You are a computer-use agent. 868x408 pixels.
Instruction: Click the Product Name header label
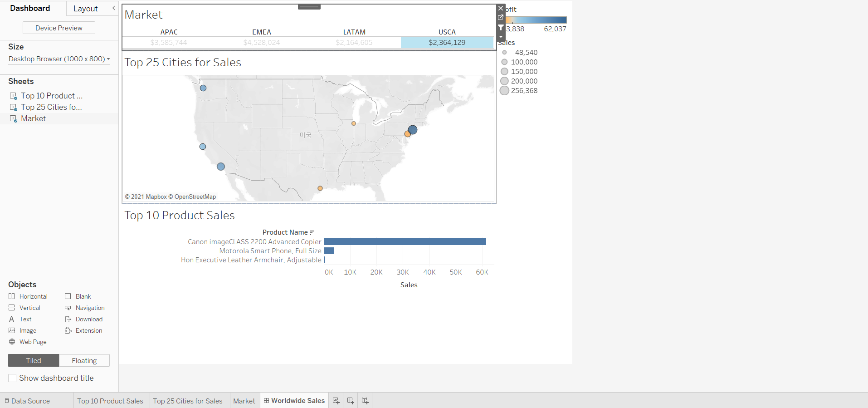coord(285,232)
